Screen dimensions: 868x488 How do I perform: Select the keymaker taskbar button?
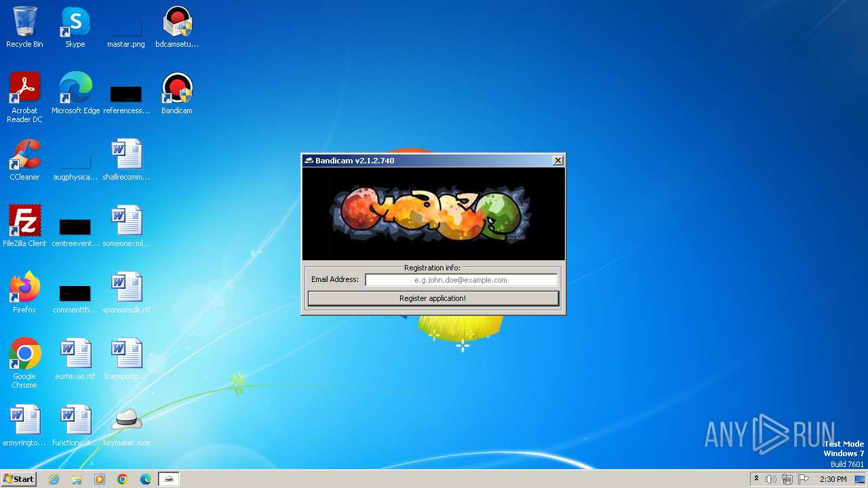[169, 479]
